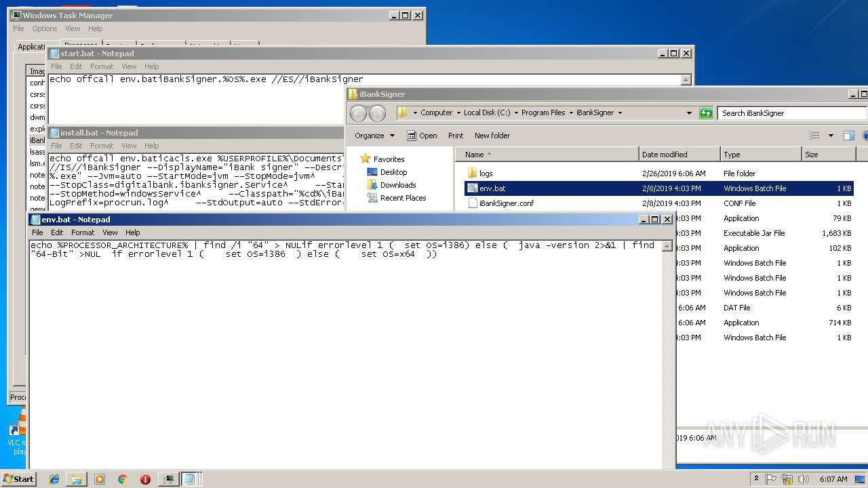Navigate to Local Disk (C:) breadcrumb
The width and height of the screenshot is (868, 488).
(487, 113)
